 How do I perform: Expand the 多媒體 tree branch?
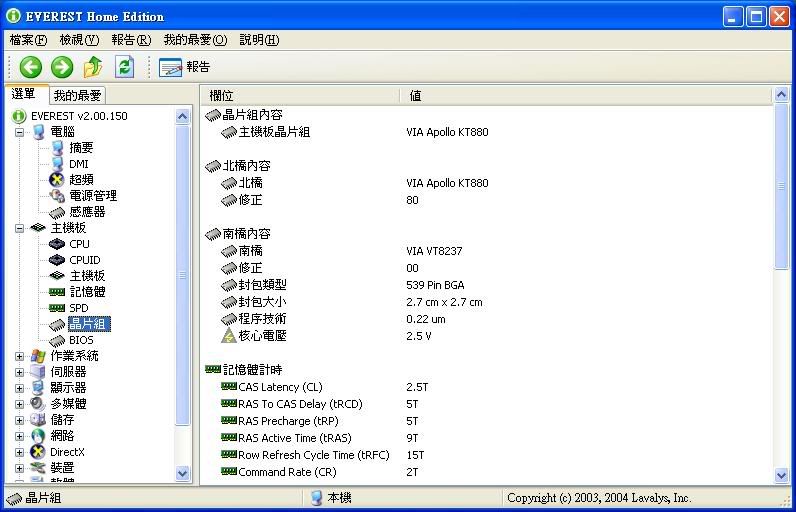pyautogui.click(x=19, y=404)
